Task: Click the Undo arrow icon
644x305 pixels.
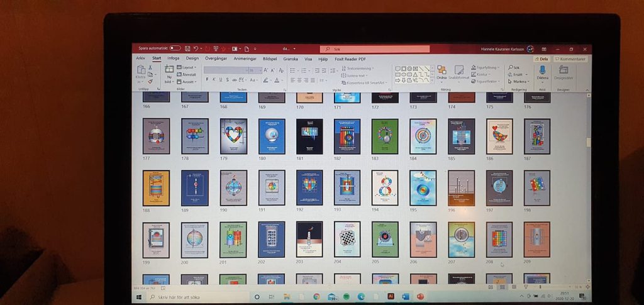Action: tap(196, 48)
